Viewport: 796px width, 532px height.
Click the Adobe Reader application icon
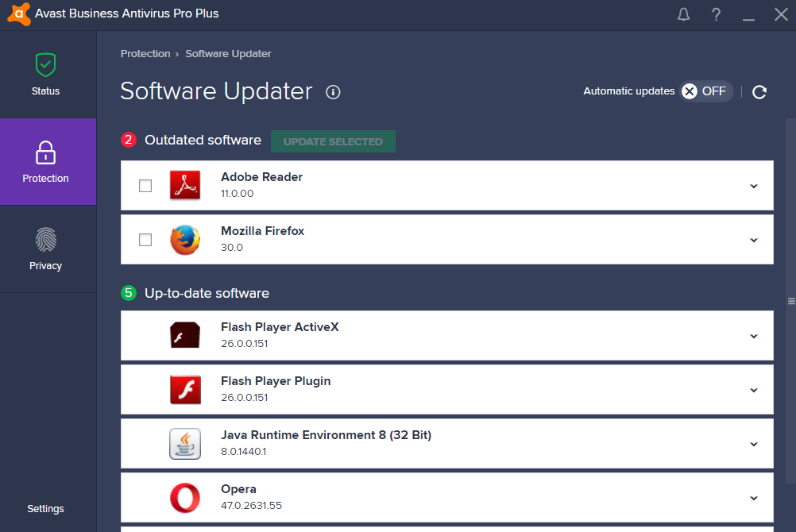coord(185,185)
